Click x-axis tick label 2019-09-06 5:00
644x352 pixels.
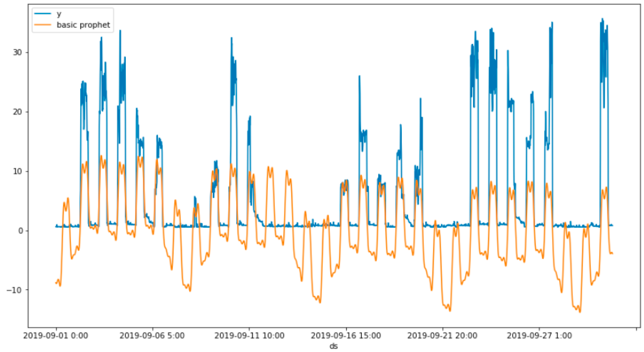[152, 335]
